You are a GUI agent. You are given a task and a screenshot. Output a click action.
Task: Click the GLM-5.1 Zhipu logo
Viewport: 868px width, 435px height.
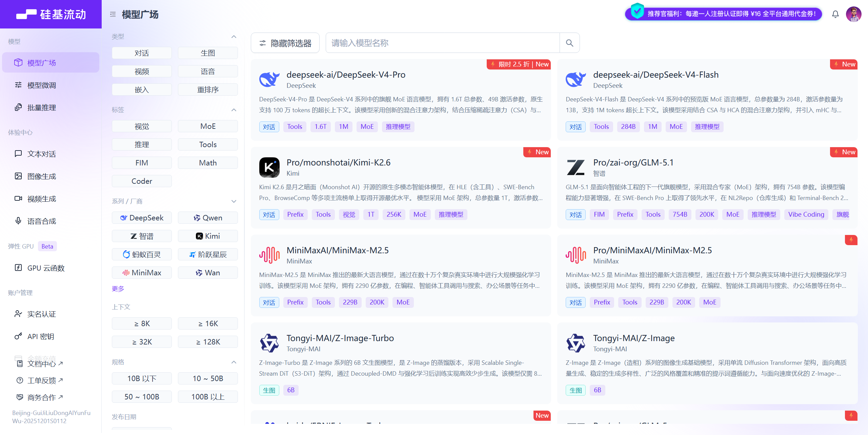(576, 167)
